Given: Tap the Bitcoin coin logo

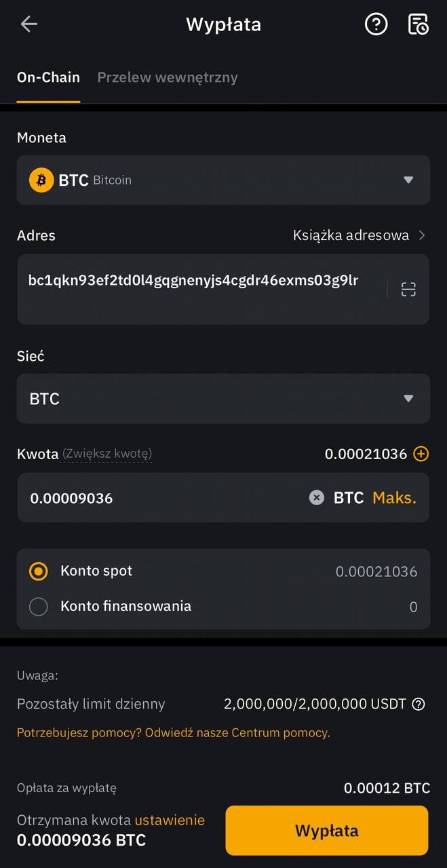Looking at the screenshot, I should (41, 180).
